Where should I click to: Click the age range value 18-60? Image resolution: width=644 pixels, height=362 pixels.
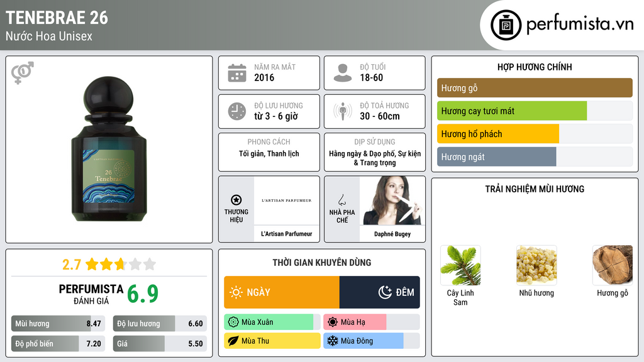click(x=371, y=77)
